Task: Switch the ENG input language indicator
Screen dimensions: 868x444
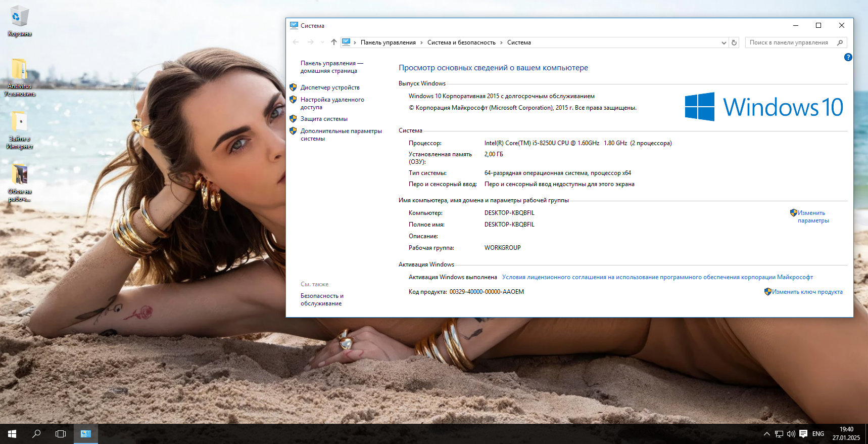Action: point(818,434)
